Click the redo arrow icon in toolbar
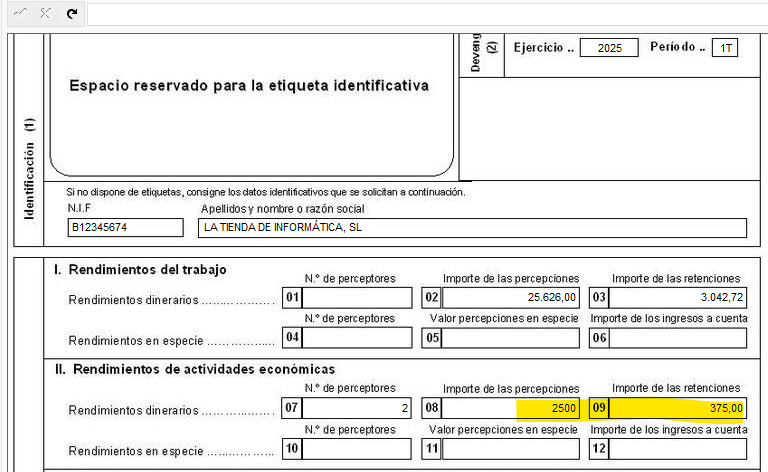 (71, 13)
